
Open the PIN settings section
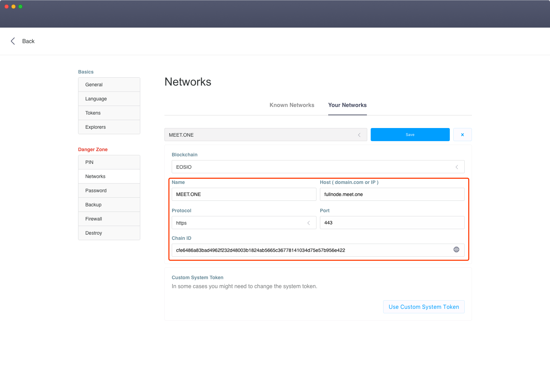[109, 162]
